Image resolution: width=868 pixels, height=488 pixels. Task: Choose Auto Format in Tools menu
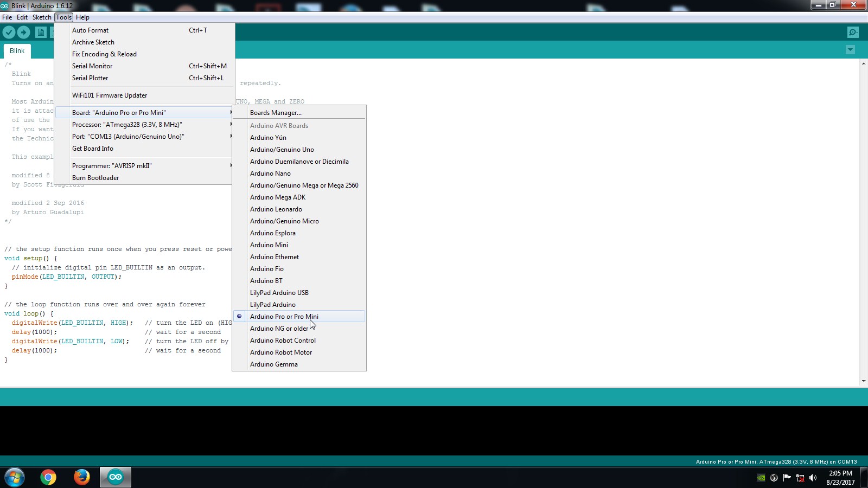(x=144, y=30)
